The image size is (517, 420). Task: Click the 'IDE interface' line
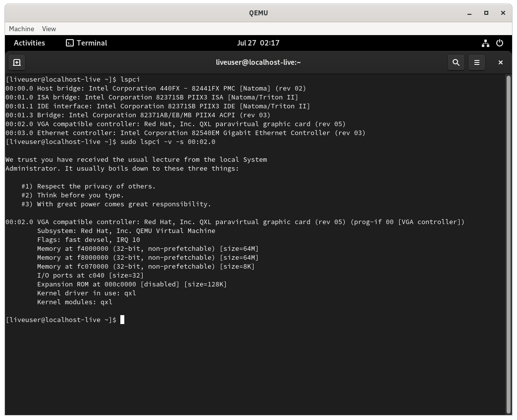click(157, 106)
